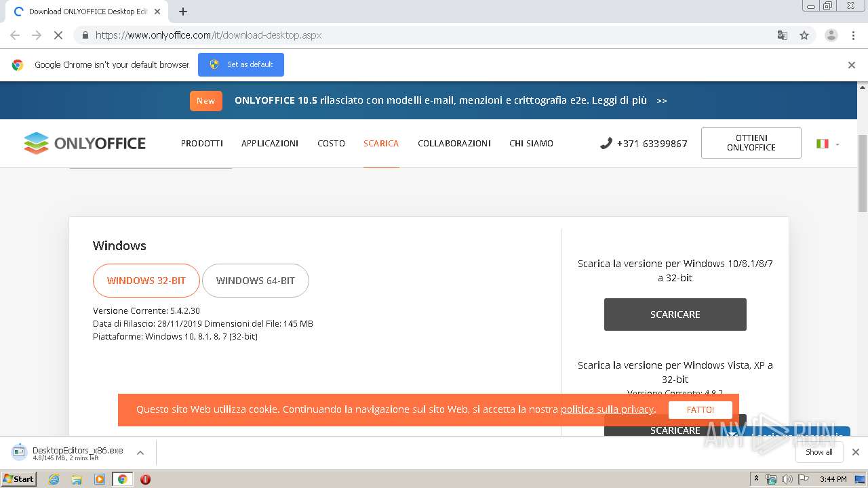Show all downloads
This screenshot has width=868, height=488.
(819, 452)
